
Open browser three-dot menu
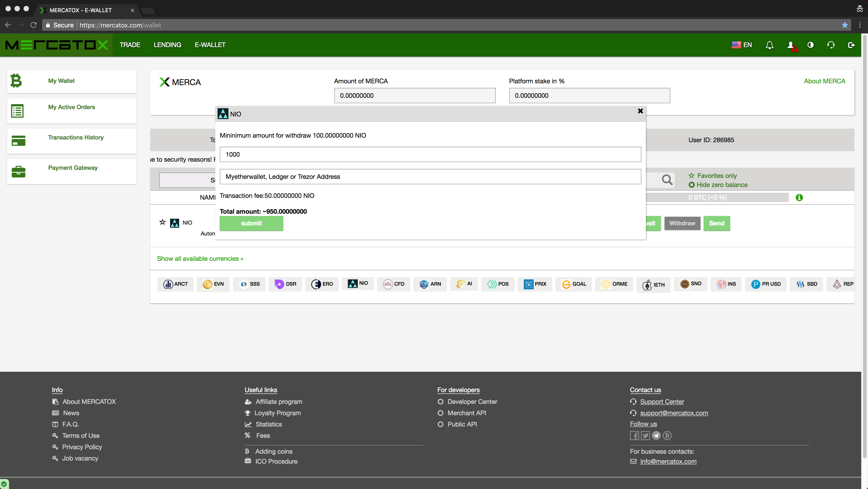pyautogui.click(x=860, y=25)
